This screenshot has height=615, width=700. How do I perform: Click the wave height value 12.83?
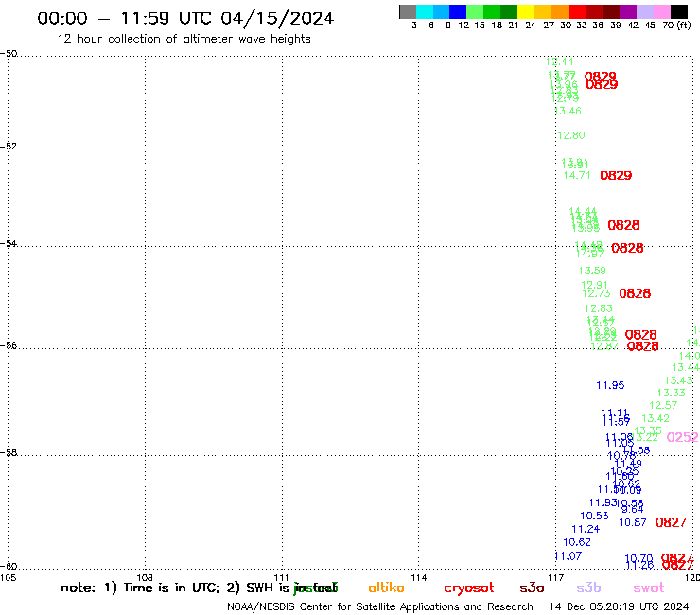pos(598,308)
